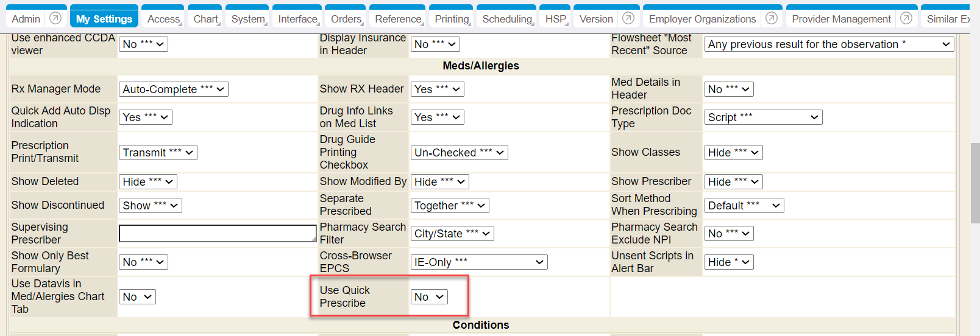Image resolution: width=980 pixels, height=336 pixels.
Task: Open the Sort Method When Prescribing dropdown
Action: [744, 206]
